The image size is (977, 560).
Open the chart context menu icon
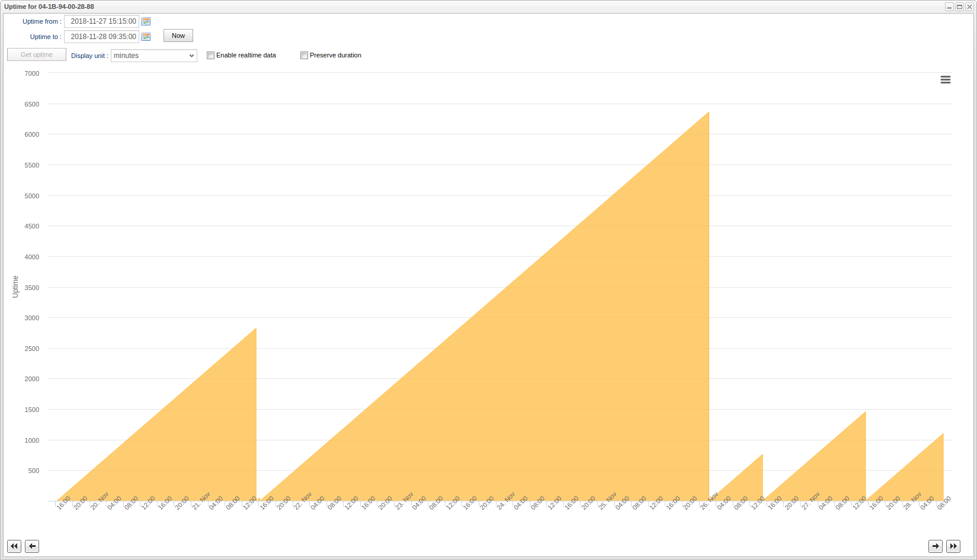[x=945, y=80]
